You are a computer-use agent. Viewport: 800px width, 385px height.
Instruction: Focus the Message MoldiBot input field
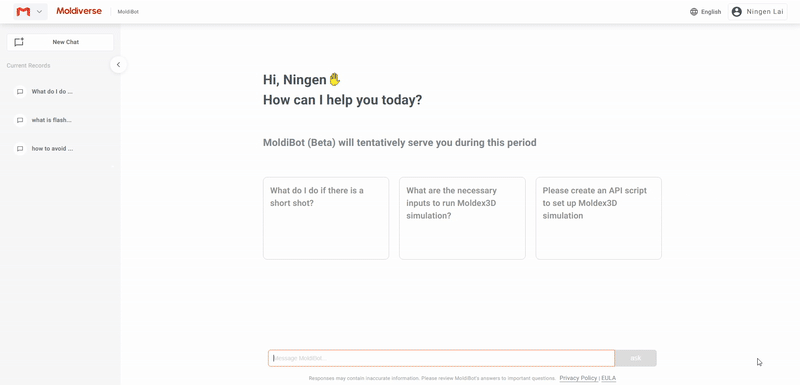tap(441, 358)
